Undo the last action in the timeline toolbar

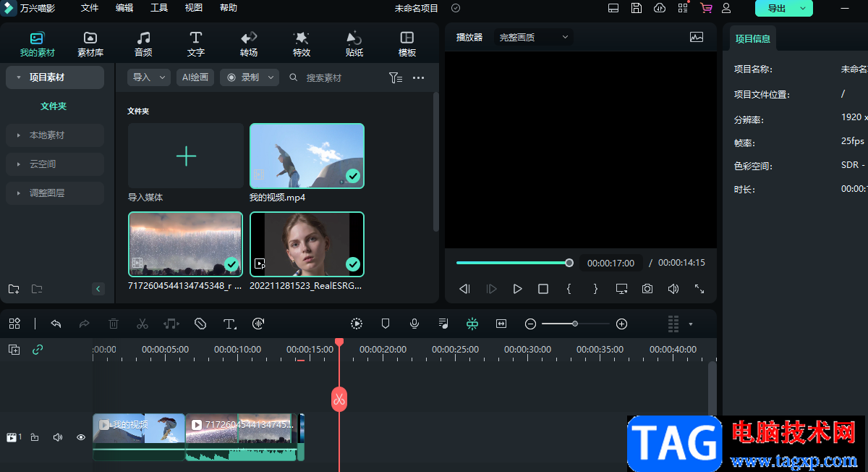(56, 324)
